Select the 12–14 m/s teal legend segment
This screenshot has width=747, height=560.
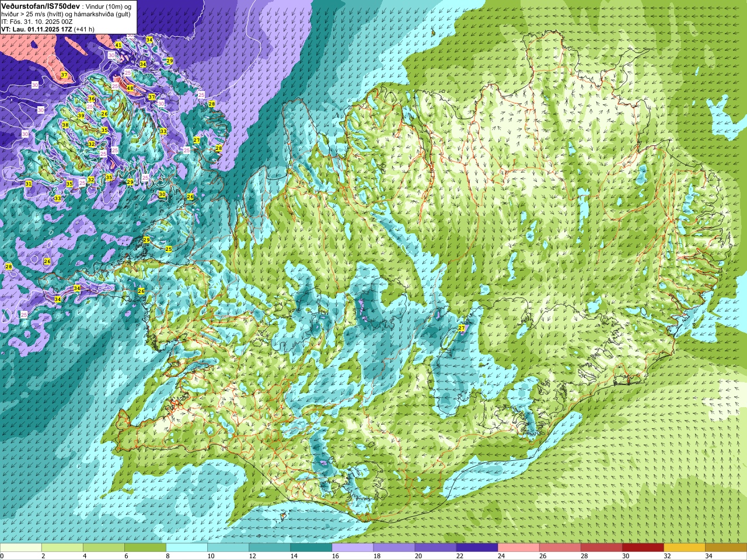pos(270,548)
